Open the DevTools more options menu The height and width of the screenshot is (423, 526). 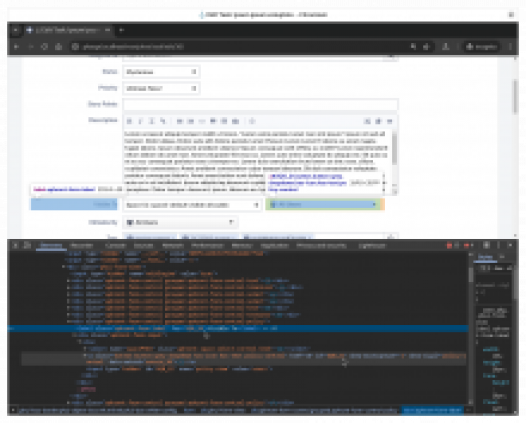pyautogui.click(x=498, y=246)
